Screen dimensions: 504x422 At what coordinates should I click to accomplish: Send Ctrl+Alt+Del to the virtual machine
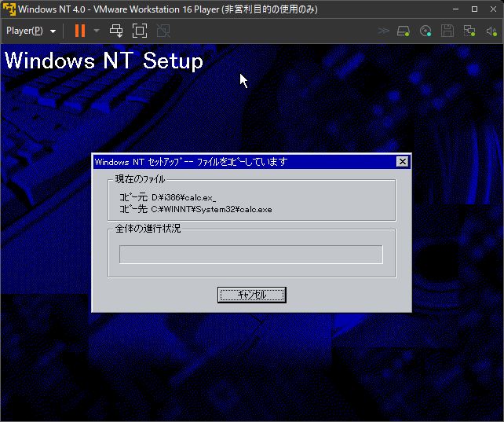pyautogui.click(x=116, y=31)
